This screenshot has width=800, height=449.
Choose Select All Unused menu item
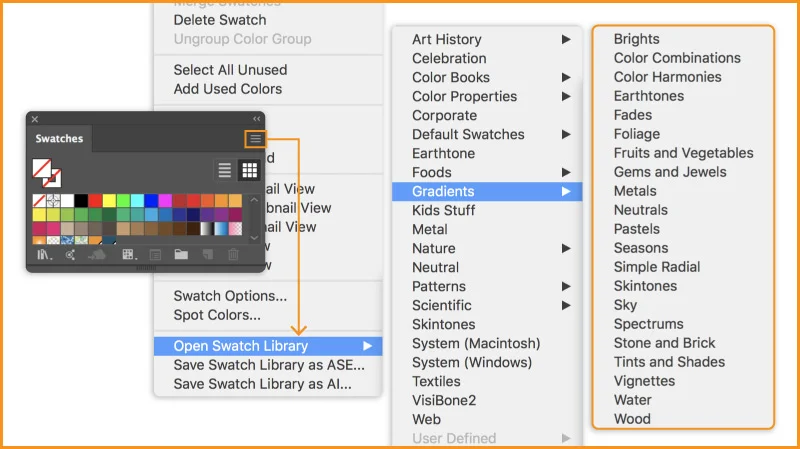[x=230, y=70]
